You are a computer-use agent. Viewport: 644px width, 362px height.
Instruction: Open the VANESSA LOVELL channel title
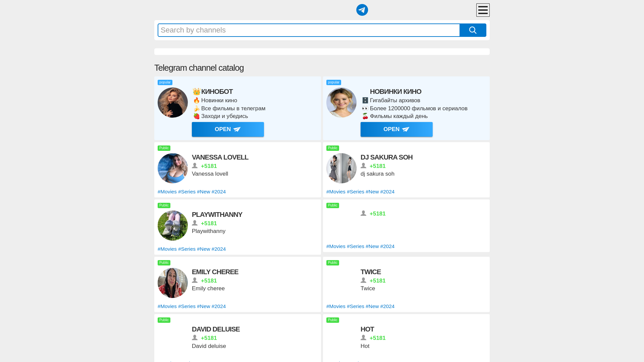pyautogui.click(x=220, y=157)
